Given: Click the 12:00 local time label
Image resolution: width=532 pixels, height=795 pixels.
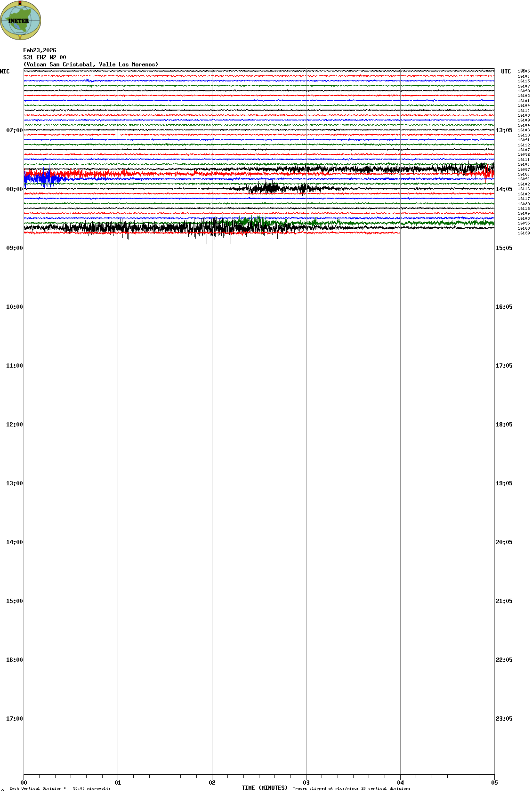Looking at the screenshot, I should click(x=14, y=425).
